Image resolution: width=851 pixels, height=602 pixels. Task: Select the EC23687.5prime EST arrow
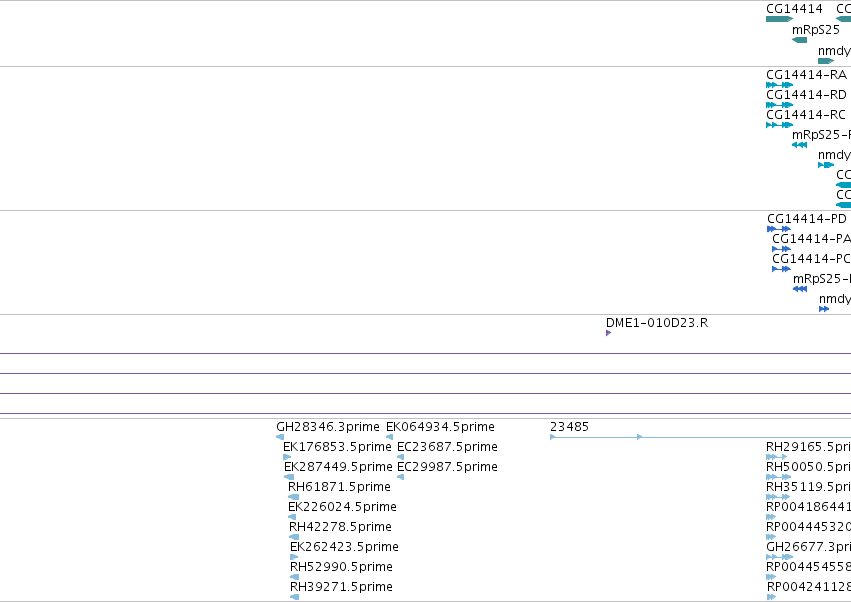[401, 457]
